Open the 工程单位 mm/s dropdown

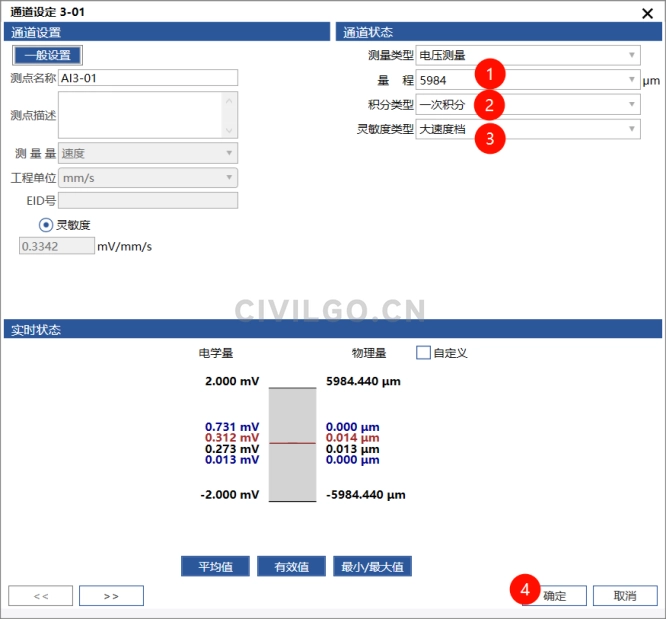[148, 177]
